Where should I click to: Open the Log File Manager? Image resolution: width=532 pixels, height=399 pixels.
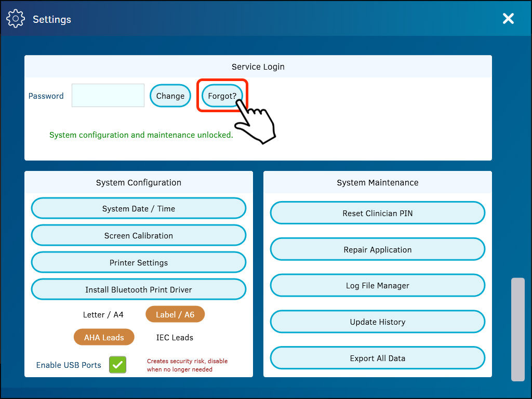pyautogui.click(x=377, y=285)
